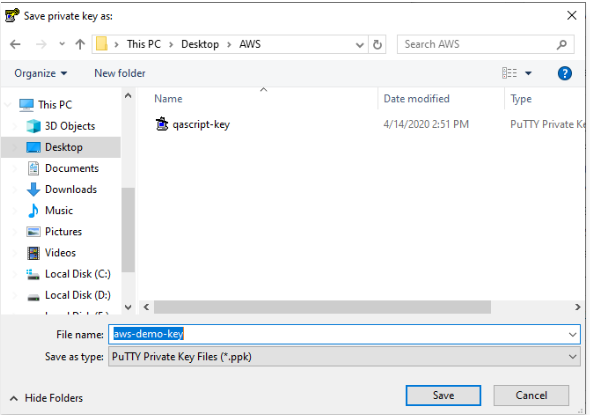Go up one folder level
590x415 pixels.
pos(80,44)
